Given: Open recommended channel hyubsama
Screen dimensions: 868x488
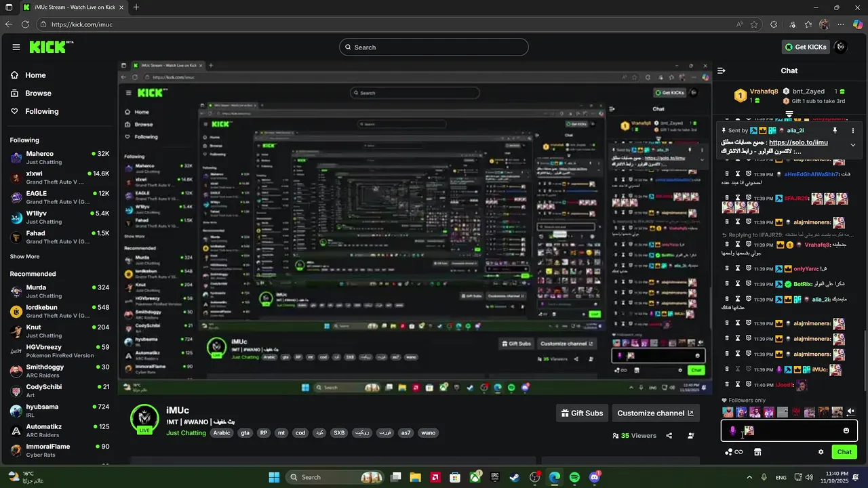Looking at the screenshot, I should tap(59, 411).
